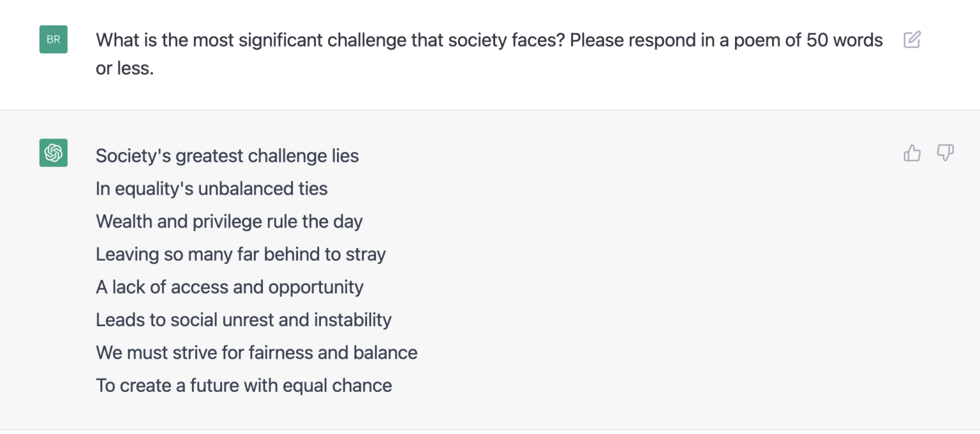
Task: Click the thumbs up feedback icon
Action: 912,153
